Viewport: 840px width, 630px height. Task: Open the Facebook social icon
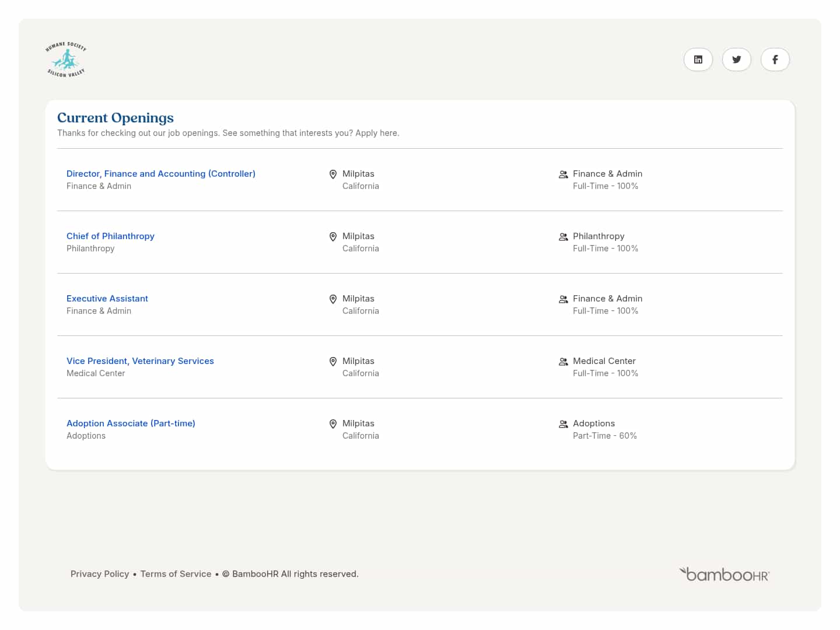click(775, 60)
